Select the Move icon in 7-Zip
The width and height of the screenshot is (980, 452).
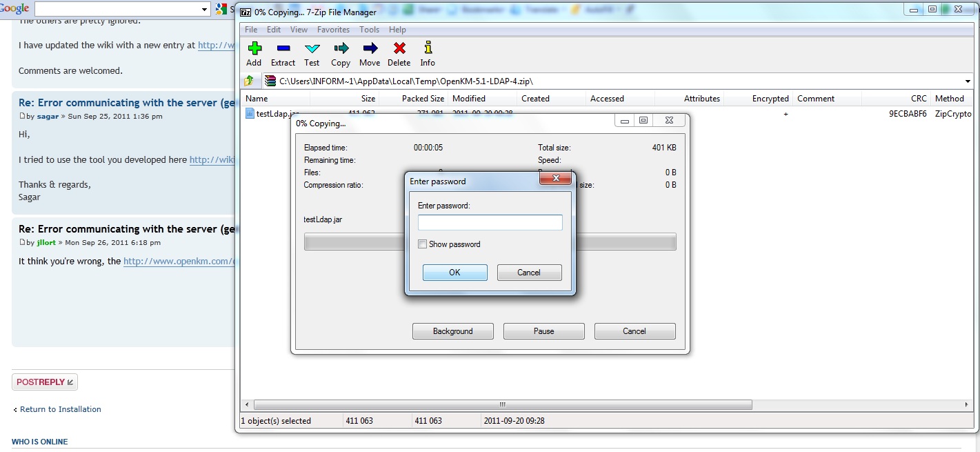(370, 52)
